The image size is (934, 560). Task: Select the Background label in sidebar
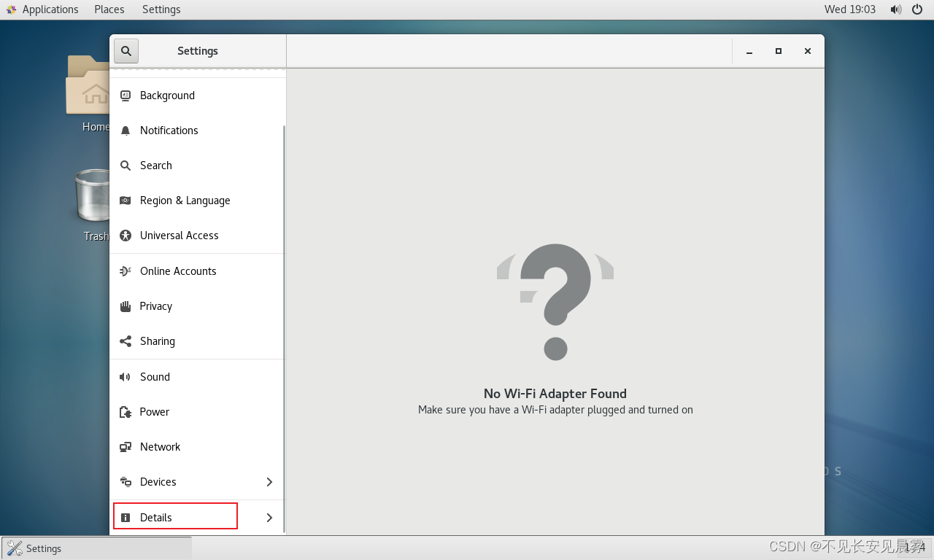tap(167, 96)
